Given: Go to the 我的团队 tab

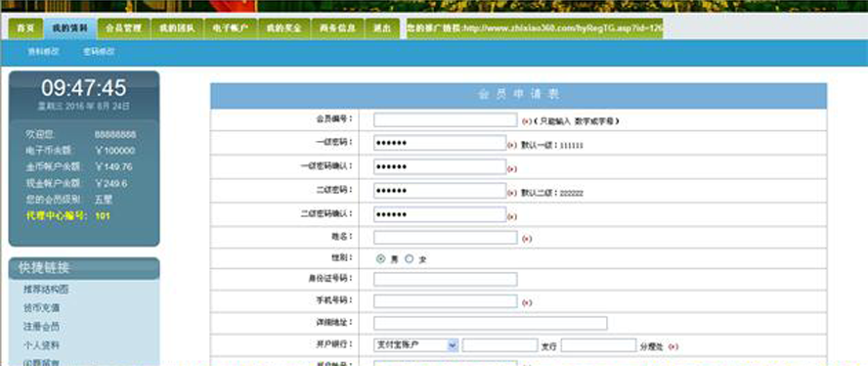Looking at the screenshot, I should pyautogui.click(x=177, y=28).
